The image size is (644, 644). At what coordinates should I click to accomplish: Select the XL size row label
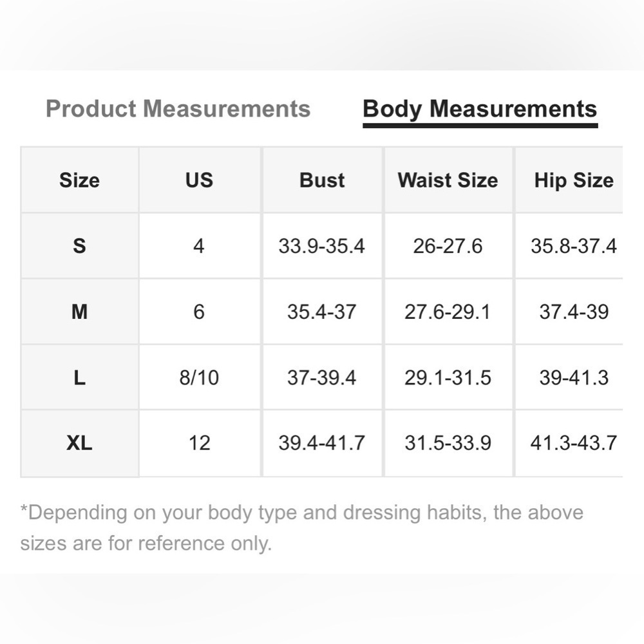click(79, 443)
